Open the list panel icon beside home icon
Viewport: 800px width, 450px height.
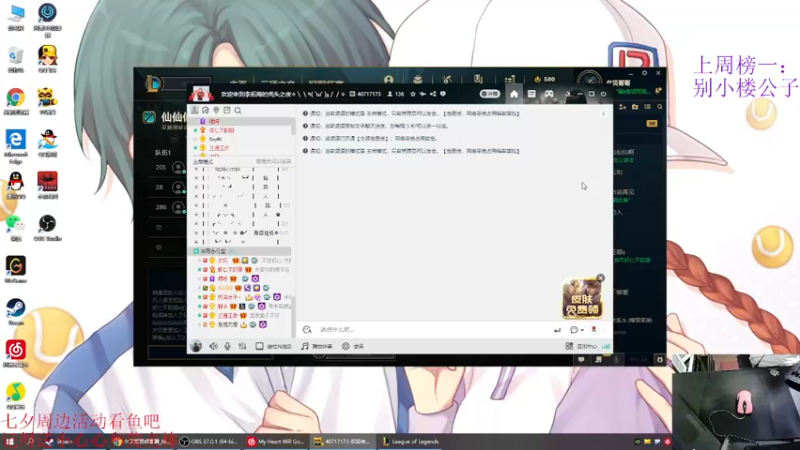click(x=531, y=94)
